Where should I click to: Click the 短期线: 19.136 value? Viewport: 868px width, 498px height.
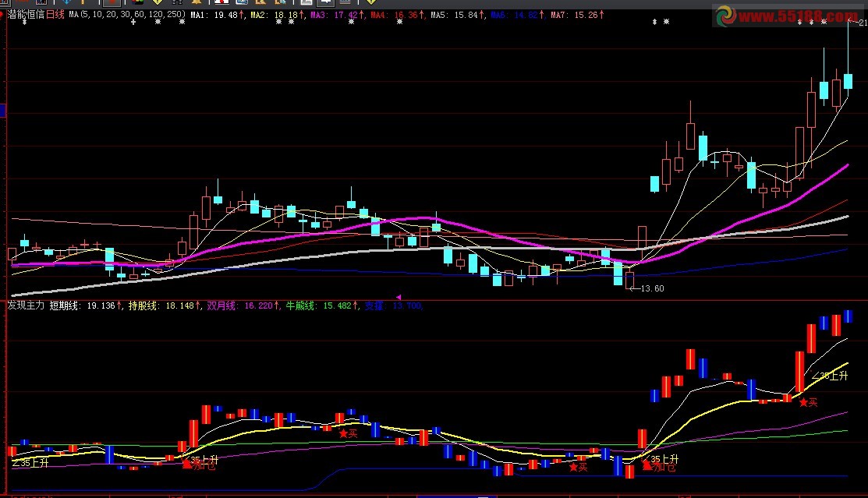(86, 306)
